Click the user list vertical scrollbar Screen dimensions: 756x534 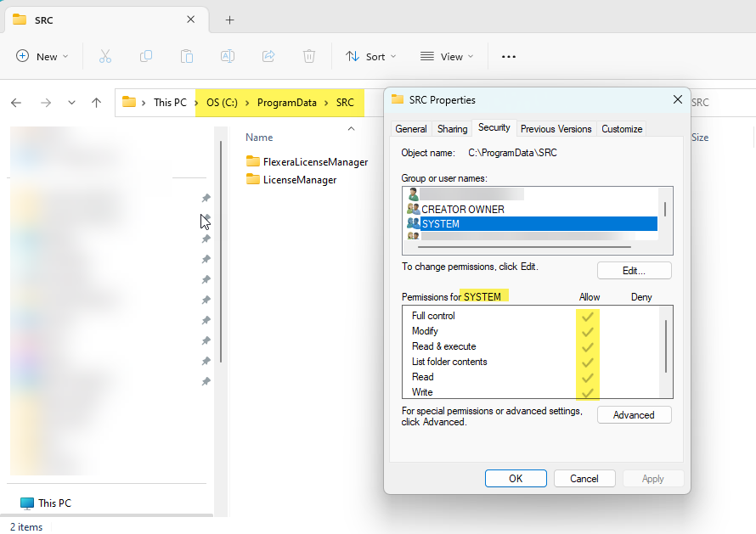(665, 209)
